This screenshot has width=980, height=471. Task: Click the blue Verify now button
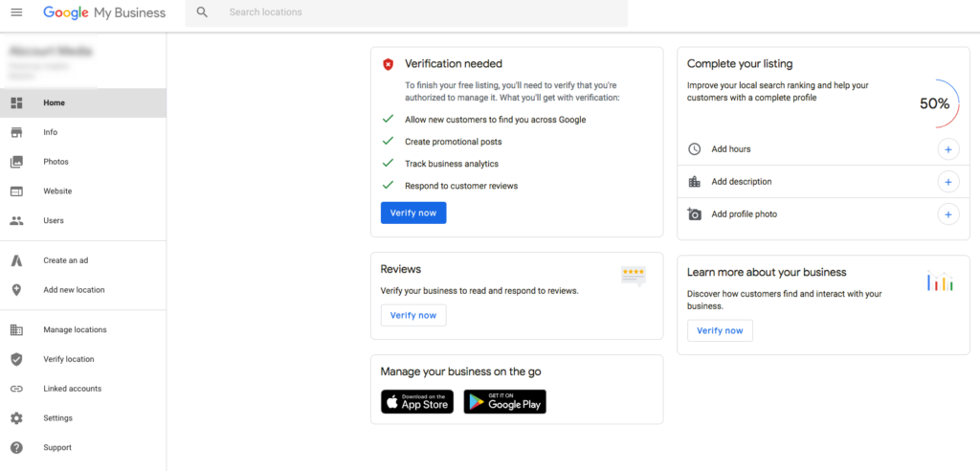(413, 213)
